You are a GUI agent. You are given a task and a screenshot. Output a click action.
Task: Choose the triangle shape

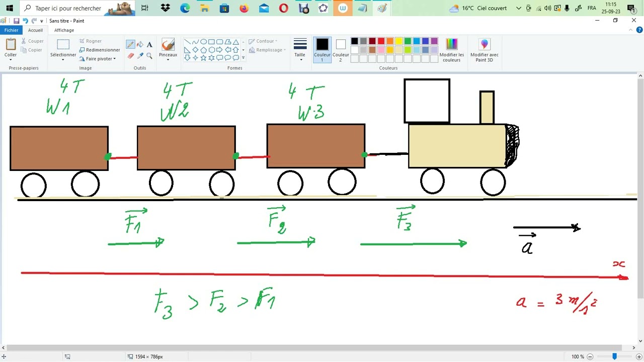tap(235, 42)
